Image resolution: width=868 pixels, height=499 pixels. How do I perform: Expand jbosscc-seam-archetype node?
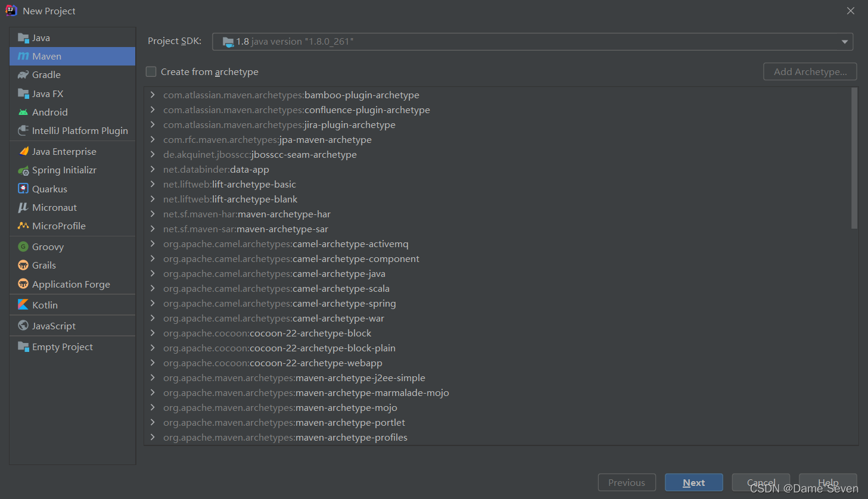click(x=153, y=154)
